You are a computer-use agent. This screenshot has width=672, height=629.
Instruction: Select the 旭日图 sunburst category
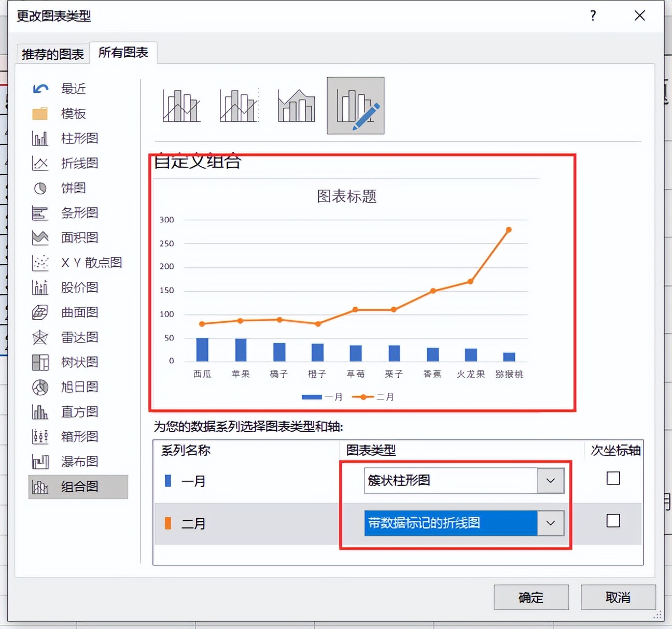(x=79, y=387)
